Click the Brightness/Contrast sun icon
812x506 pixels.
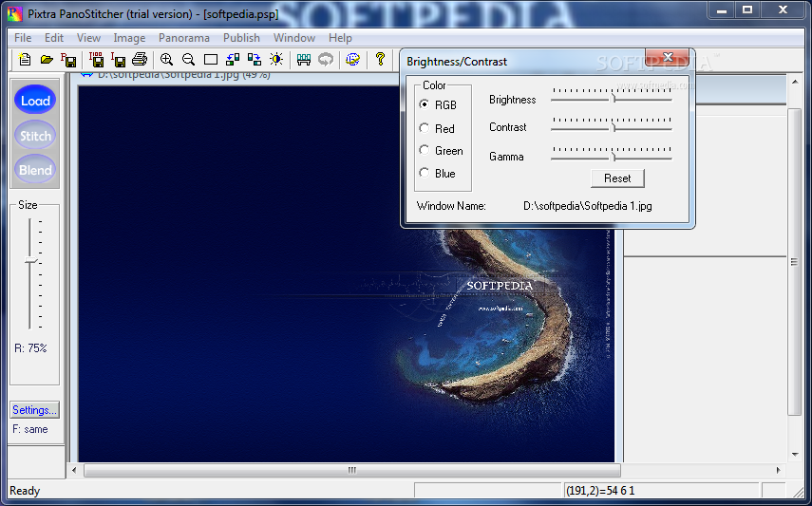tap(276, 60)
